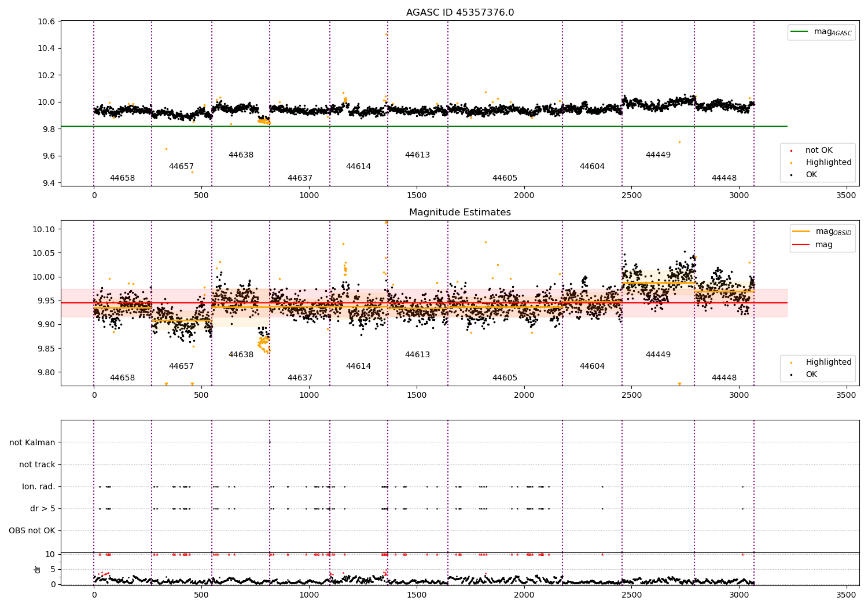Click the "not Kalman" row label
This screenshot has height=608, width=868.
32,442
